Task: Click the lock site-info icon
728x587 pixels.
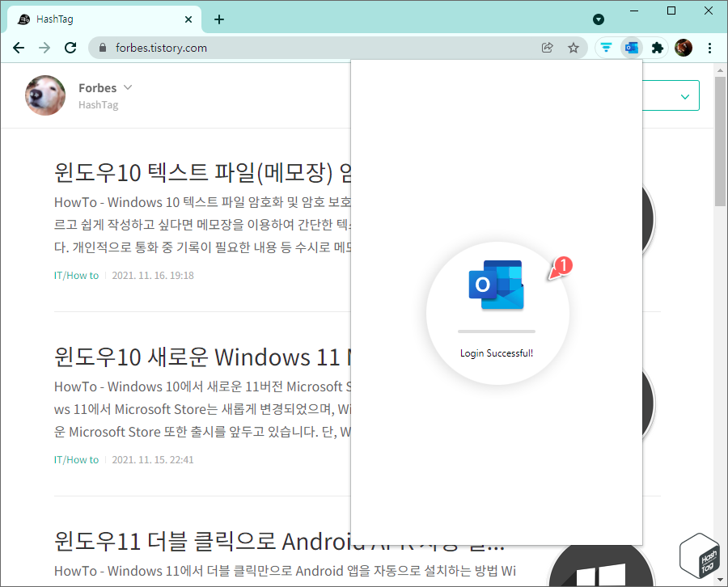Action: 103,48
